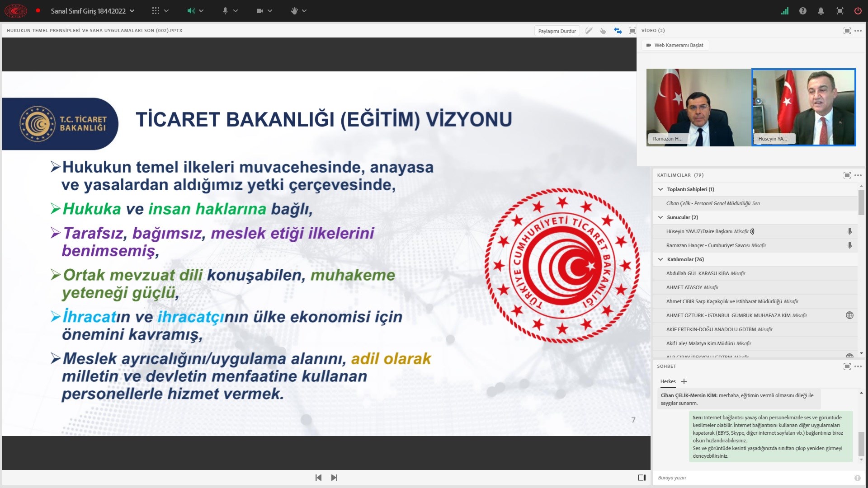Screen dimensions: 868x488
Task: Maximize the Sohbet chat pod
Action: (847, 366)
